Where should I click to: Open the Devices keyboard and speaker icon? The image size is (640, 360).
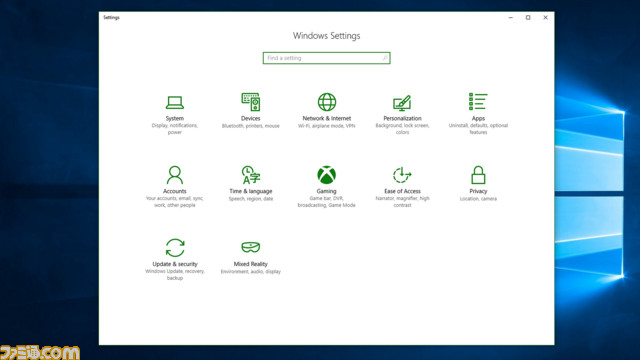tap(251, 102)
